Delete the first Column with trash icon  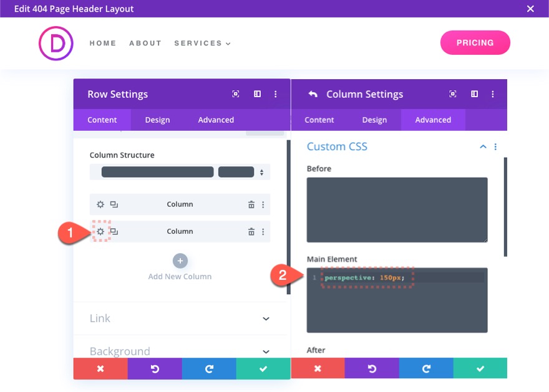pos(251,204)
